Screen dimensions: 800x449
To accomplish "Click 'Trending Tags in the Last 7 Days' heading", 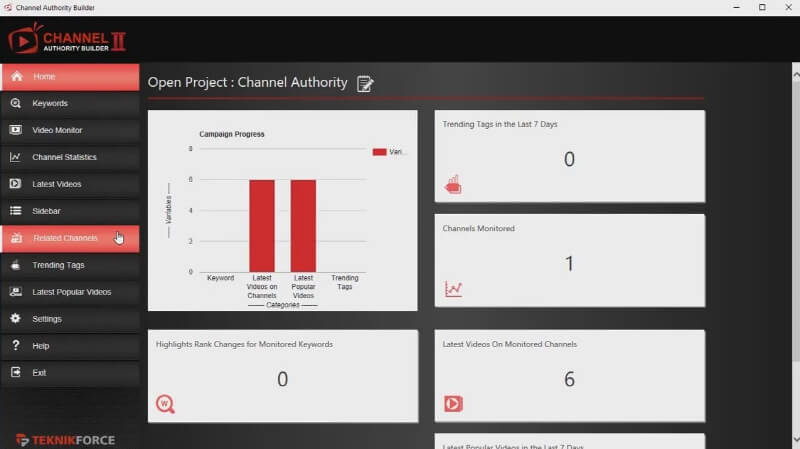I will [500, 124].
